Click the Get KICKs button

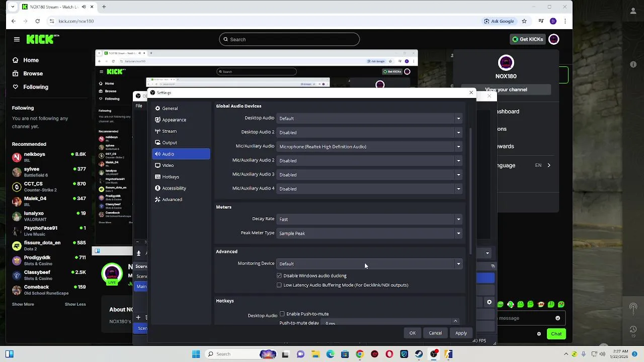click(527, 39)
